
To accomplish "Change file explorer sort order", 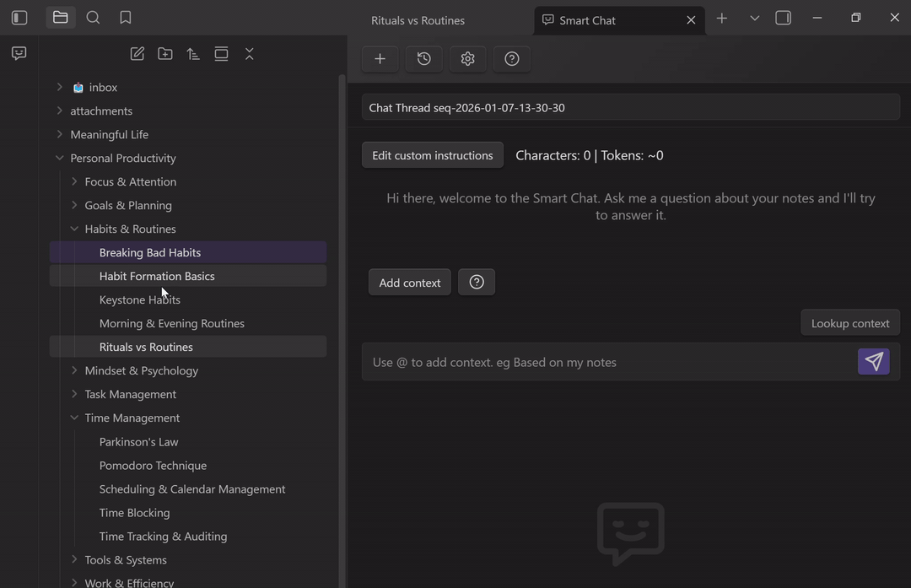I will click(x=193, y=54).
